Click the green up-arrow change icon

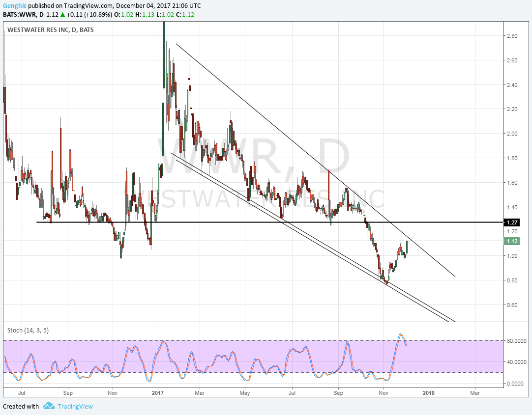pos(62,15)
